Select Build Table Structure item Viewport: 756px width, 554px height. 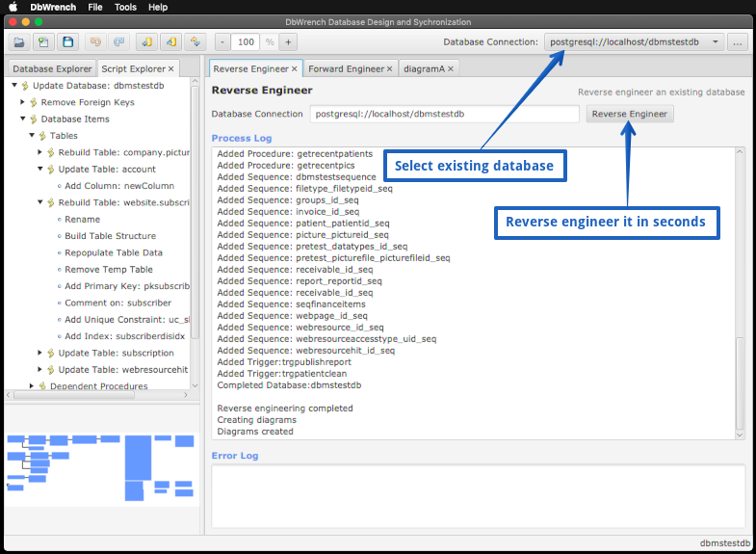point(111,236)
